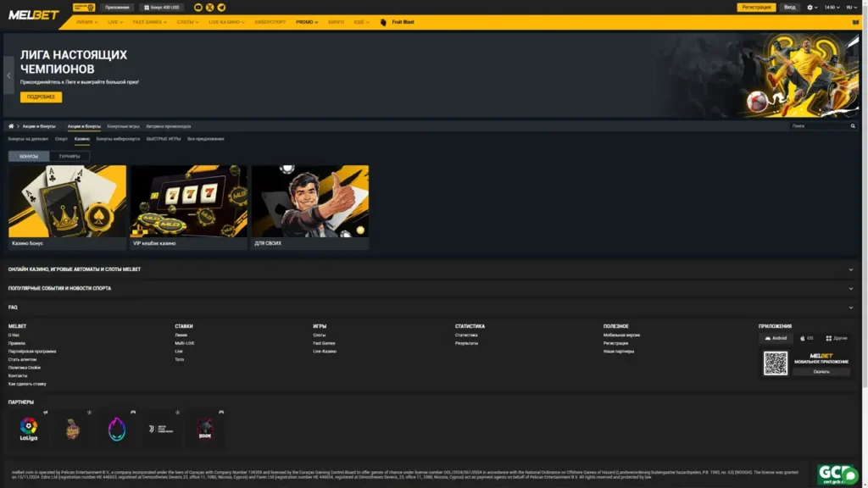Viewport: 868px width, 488px height.
Task: Click the mobile app QR code
Action: [x=776, y=363]
